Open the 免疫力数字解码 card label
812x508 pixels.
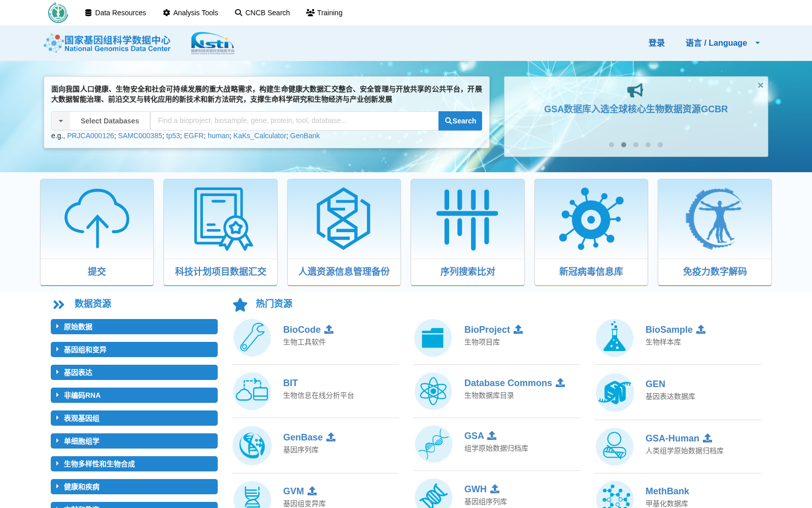(715, 272)
